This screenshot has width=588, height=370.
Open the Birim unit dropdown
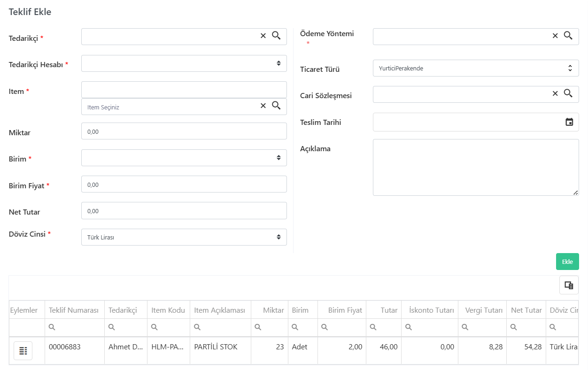(x=184, y=158)
